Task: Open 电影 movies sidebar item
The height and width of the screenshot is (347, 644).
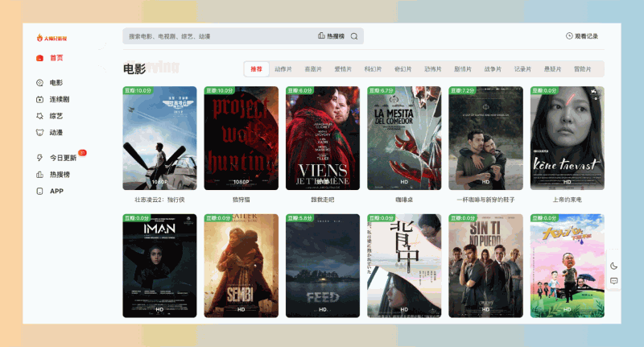Action: pos(50,83)
